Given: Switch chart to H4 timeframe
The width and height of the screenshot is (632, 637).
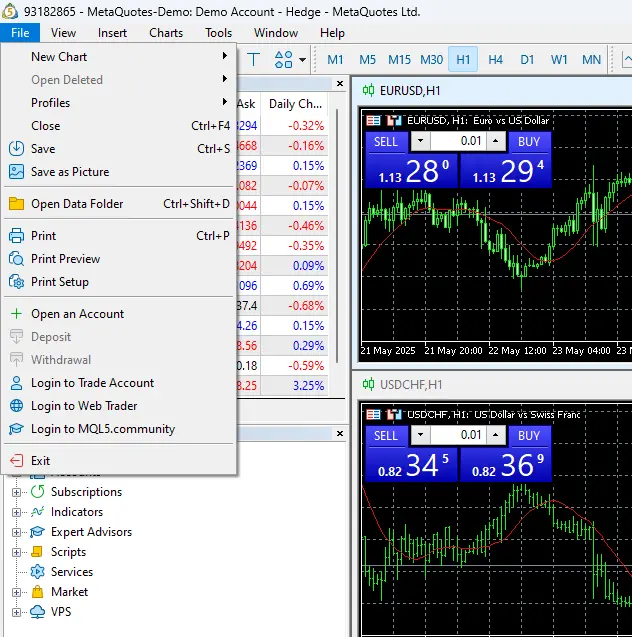Looking at the screenshot, I should [x=495, y=60].
